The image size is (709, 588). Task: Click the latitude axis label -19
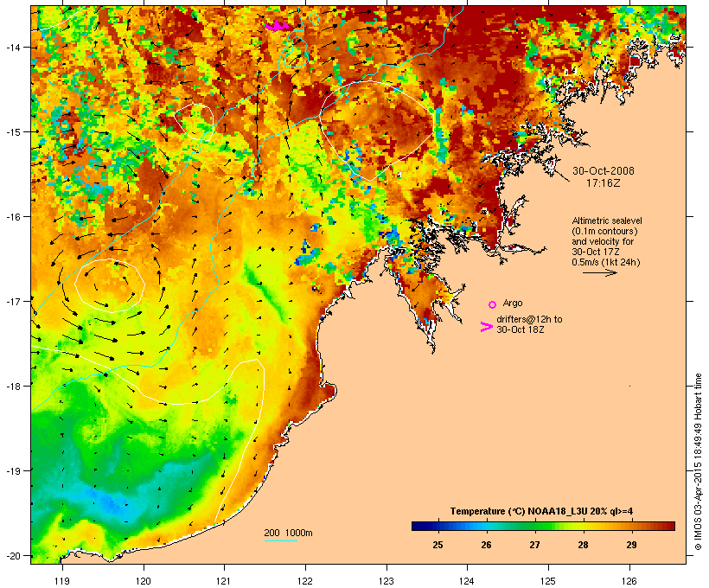(x=13, y=471)
